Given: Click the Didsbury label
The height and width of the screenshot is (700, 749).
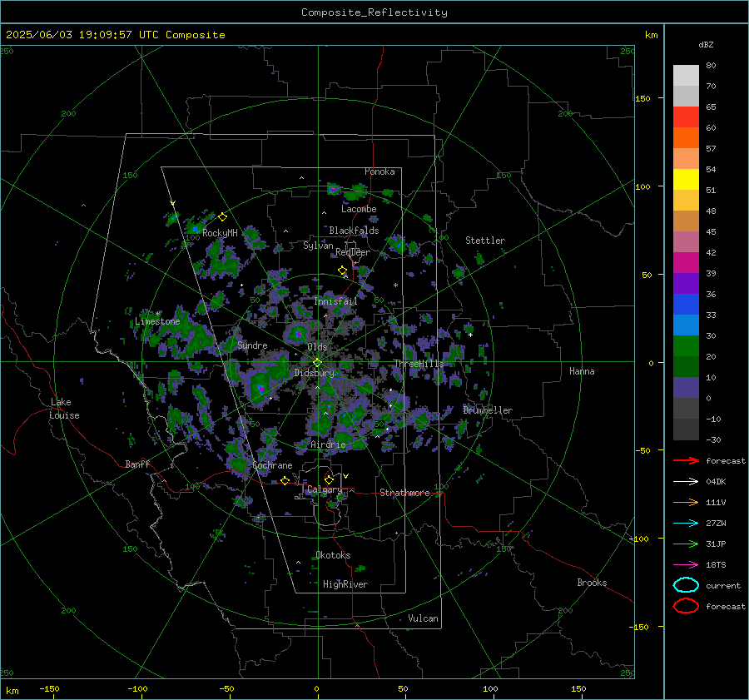Looking at the screenshot, I should click(x=314, y=373).
